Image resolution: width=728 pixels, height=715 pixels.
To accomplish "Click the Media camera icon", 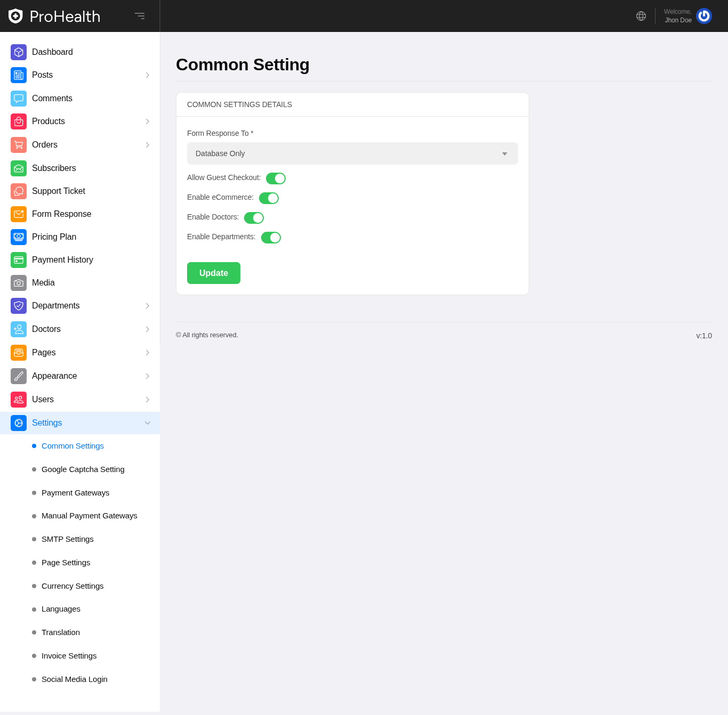I will coord(19,283).
